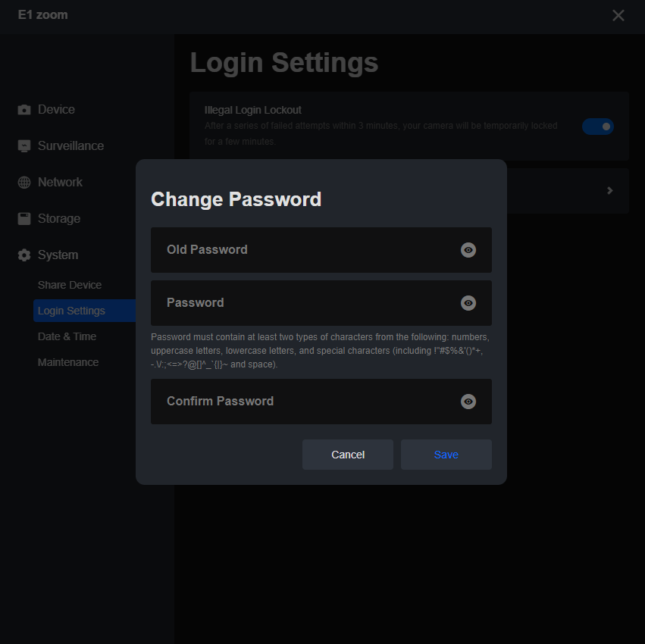
Task: Save the new password
Action: tap(446, 455)
